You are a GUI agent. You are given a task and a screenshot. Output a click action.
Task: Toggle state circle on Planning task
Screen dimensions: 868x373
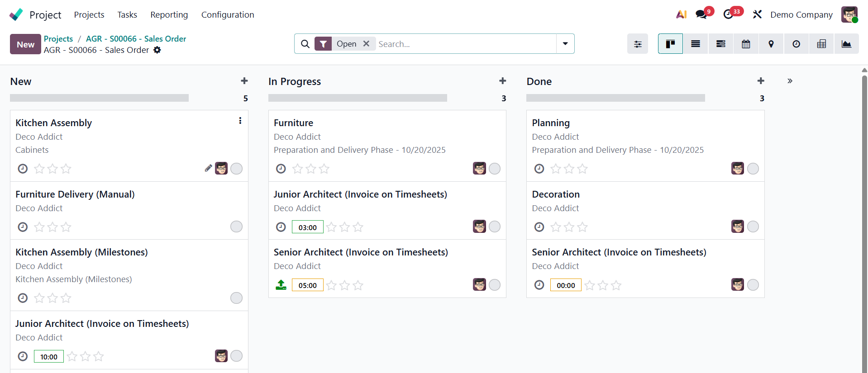(753, 169)
